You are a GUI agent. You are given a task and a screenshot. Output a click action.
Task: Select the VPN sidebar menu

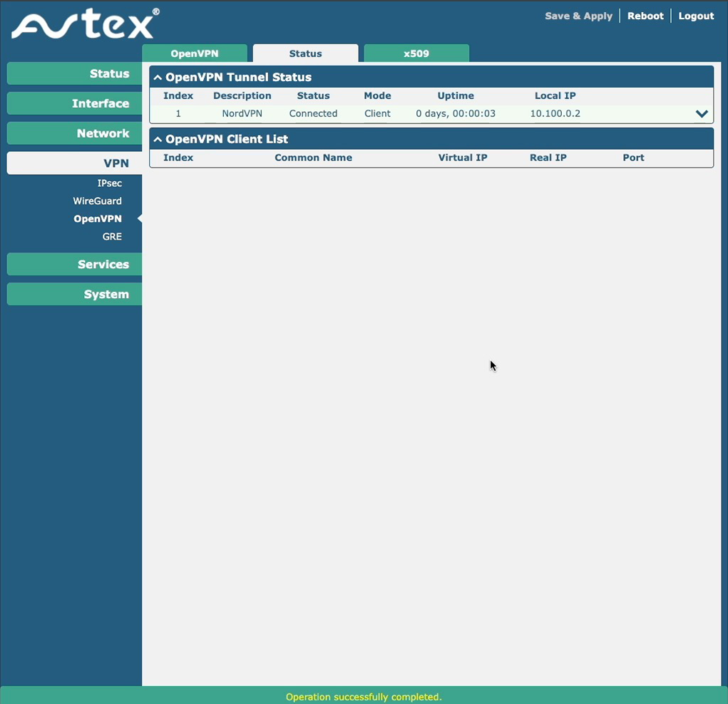coord(74,163)
